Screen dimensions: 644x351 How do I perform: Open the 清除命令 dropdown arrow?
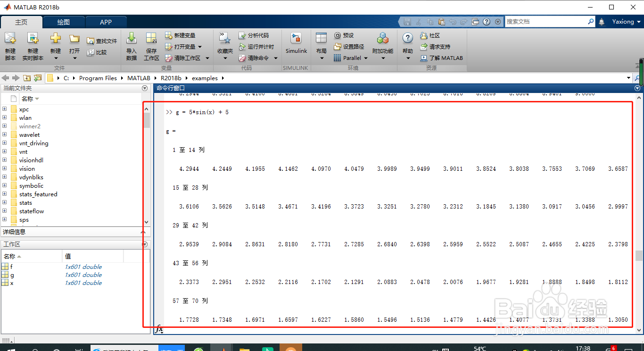point(276,58)
